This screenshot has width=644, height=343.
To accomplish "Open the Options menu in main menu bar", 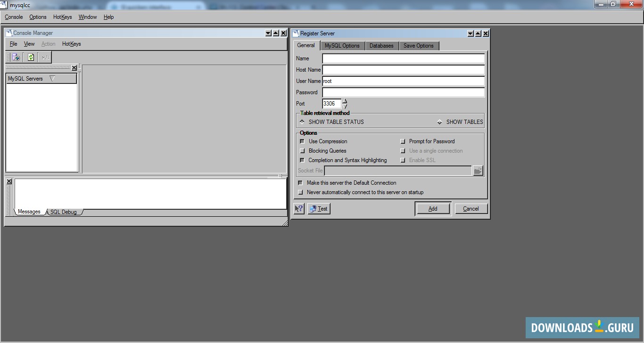I will point(38,17).
